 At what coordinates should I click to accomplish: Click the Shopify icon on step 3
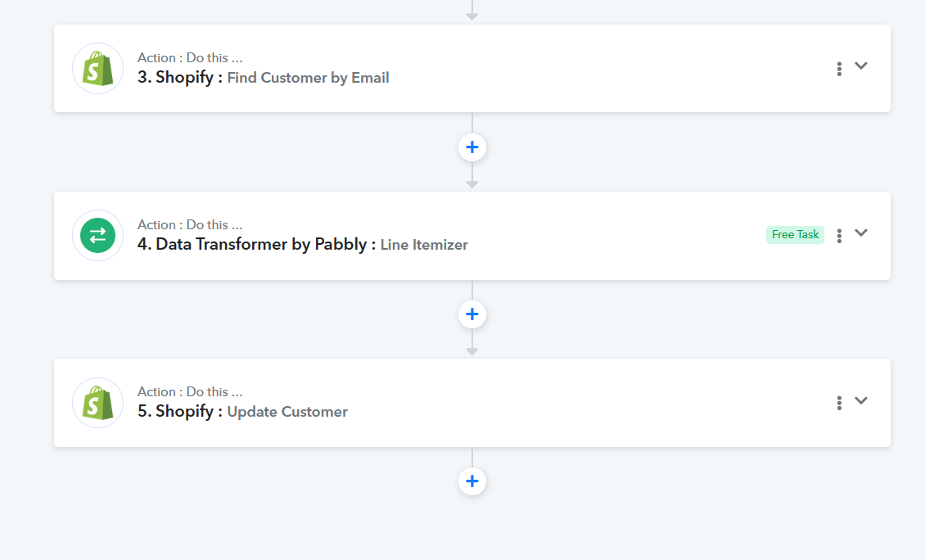[x=98, y=69]
